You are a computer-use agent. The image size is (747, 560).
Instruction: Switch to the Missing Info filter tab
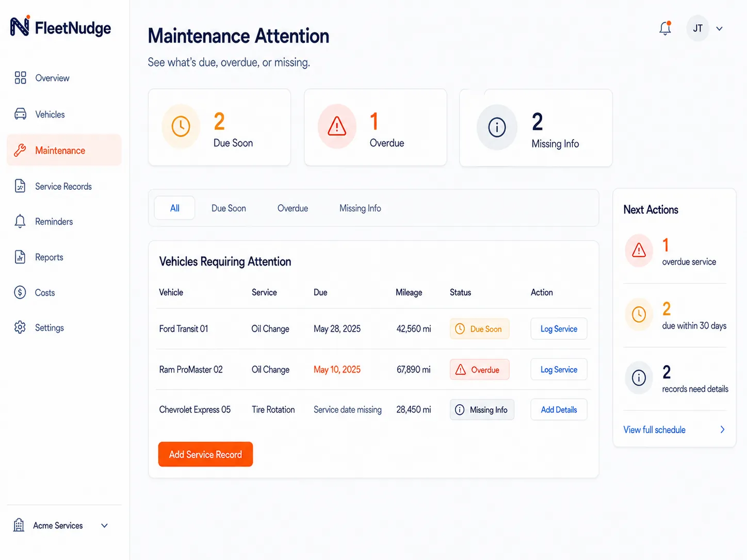360,208
